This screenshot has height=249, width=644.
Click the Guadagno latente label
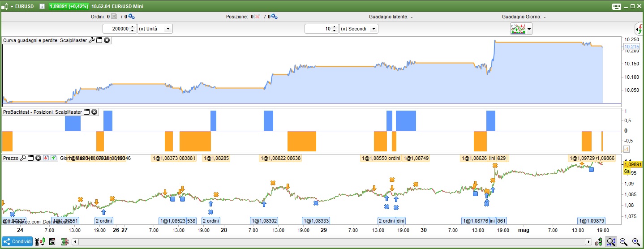tap(388, 17)
